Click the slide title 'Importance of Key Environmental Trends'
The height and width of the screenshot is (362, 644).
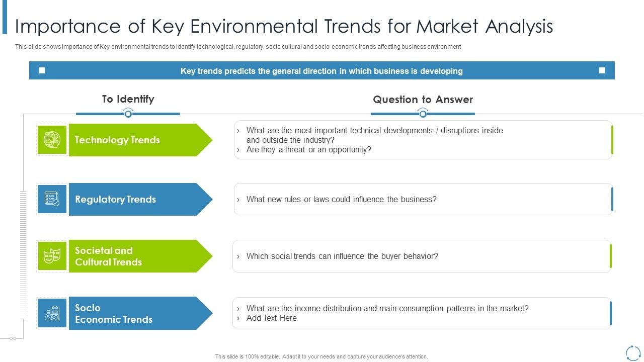click(x=284, y=26)
